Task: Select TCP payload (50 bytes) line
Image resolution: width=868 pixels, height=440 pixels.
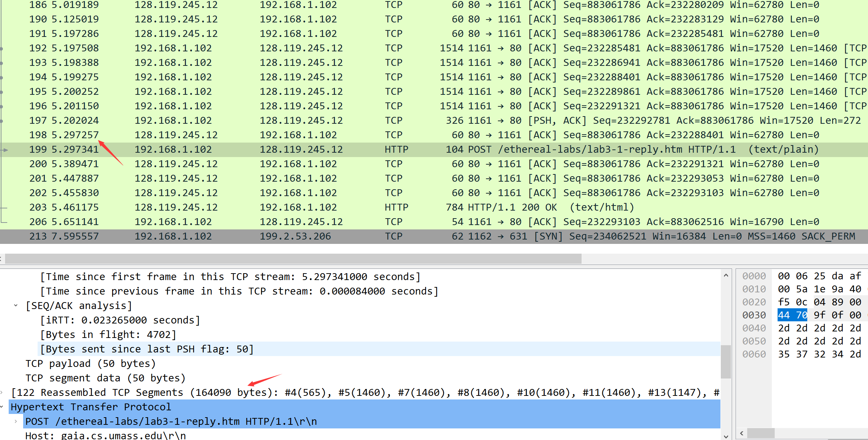Action: point(90,364)
